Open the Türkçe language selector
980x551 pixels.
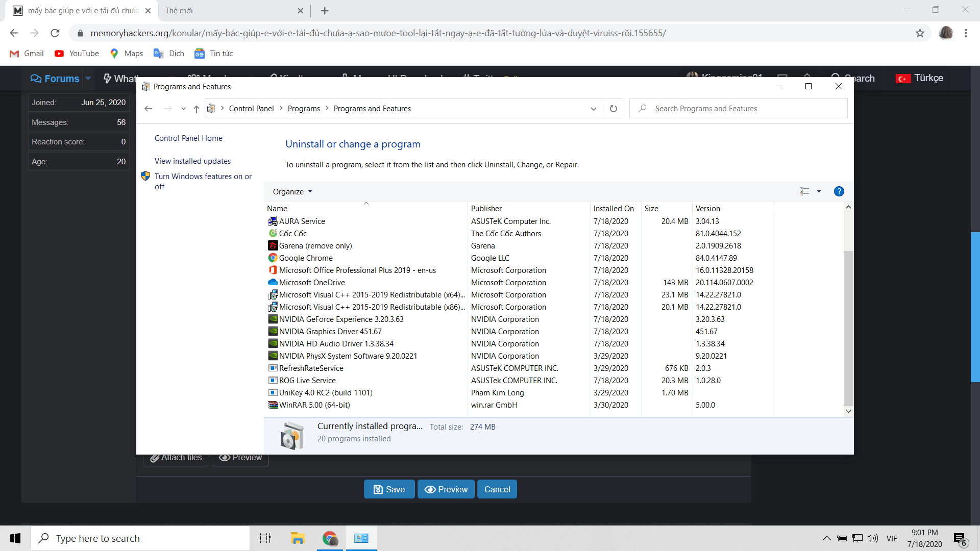point(919,78)
